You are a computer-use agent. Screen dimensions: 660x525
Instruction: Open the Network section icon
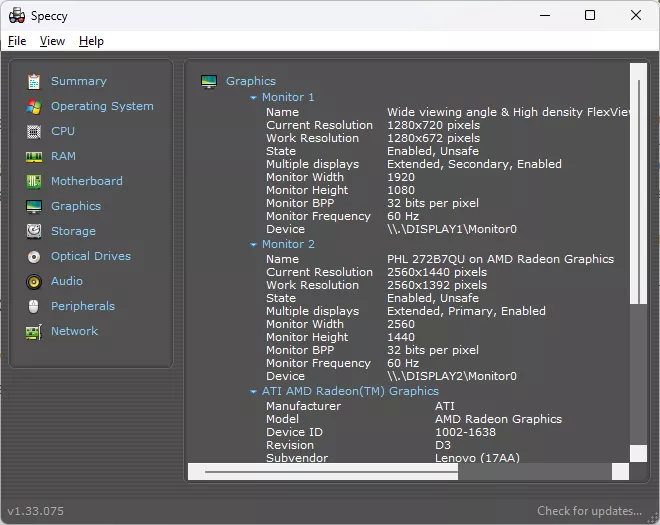tap(34, 332)
